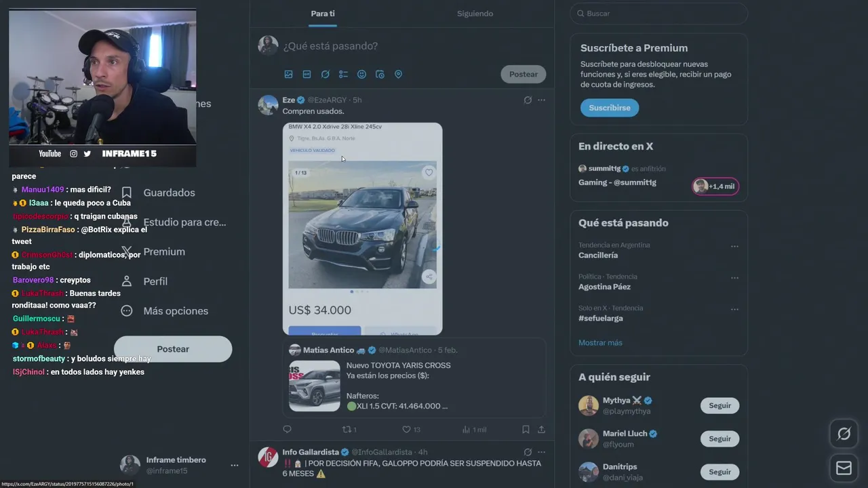868x488 pixels.
Task: Open Eze's profile avatar on post
Action: [269, 105]
